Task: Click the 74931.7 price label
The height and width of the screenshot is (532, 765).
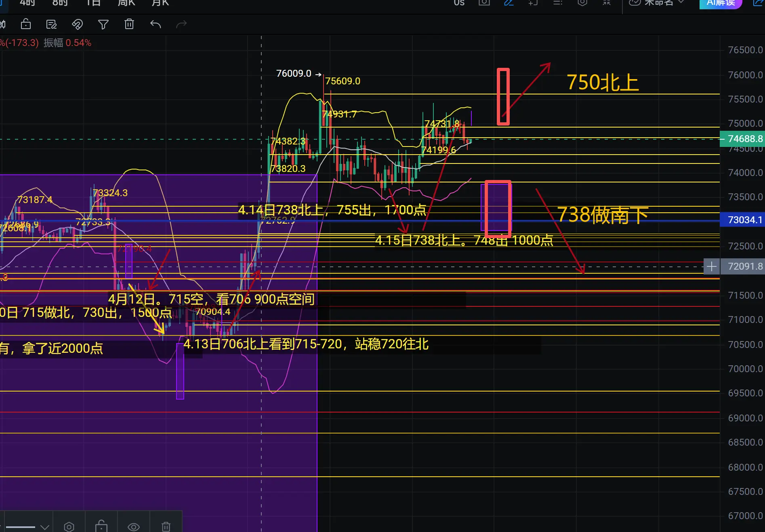Action: click(340, 114)
